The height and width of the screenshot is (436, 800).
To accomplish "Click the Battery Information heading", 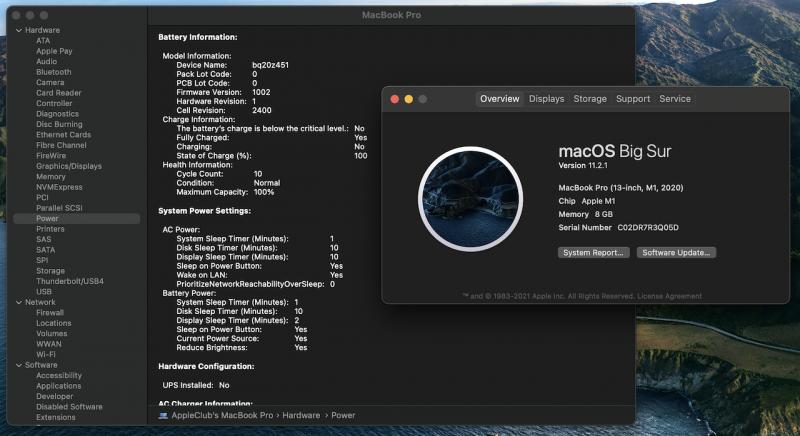I will click(x=197, y=37).
